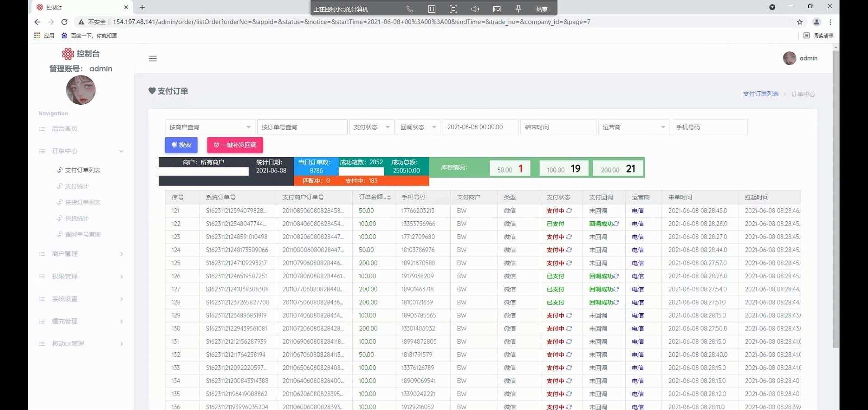The height and width of the screenshot is (410, 868).
Task: Click the browser reload page icon
Action: [65, 22]
